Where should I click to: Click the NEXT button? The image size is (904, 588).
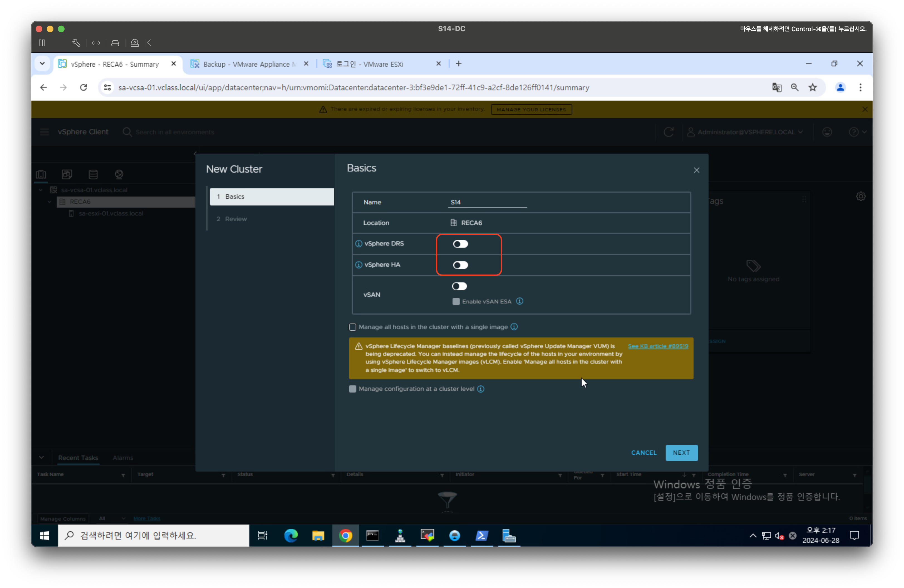tap(681, 452)
